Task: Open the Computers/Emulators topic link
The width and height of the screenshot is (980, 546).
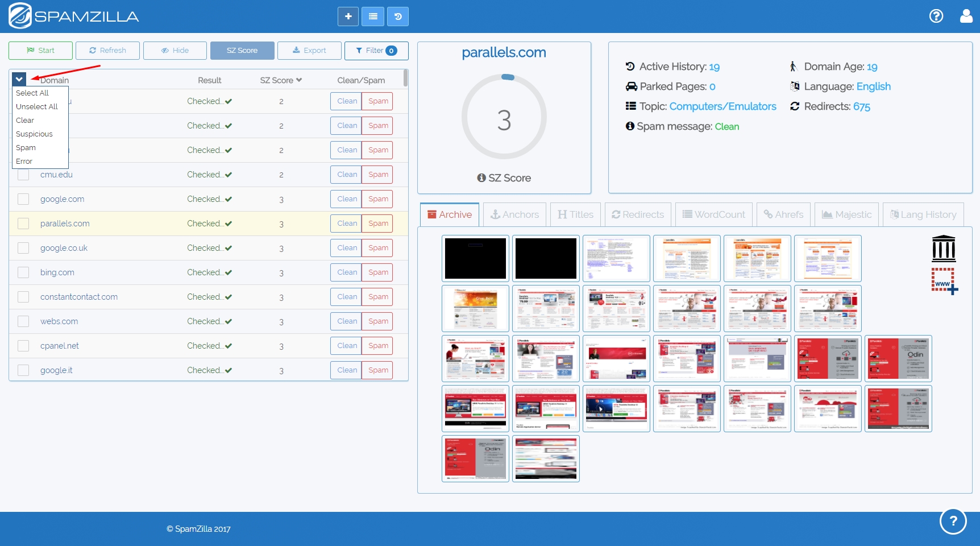Action: [722, 106]
